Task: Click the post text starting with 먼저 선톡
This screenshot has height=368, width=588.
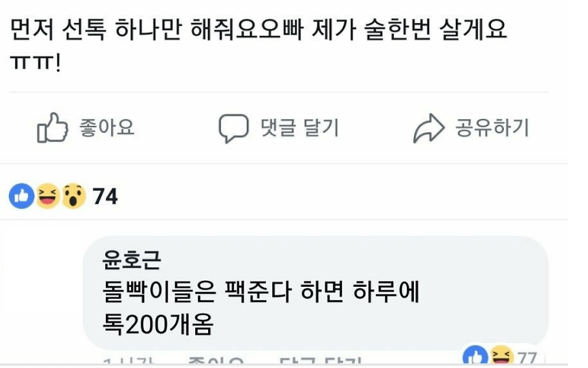Action: pos(258,29)
